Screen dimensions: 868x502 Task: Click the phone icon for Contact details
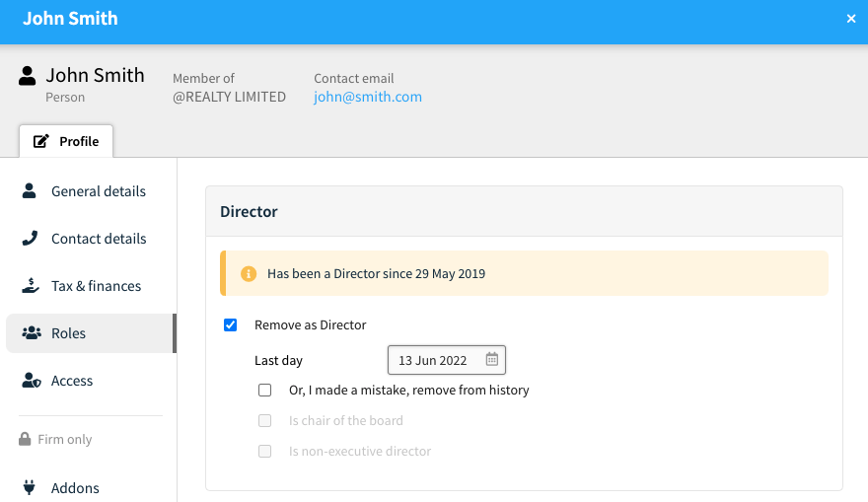point(30,238)
